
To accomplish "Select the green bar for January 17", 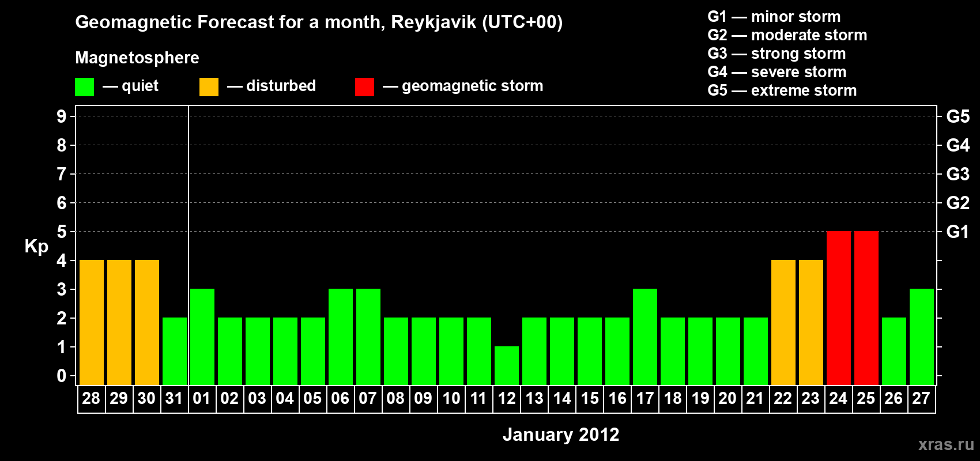I will tap(645, 337).
